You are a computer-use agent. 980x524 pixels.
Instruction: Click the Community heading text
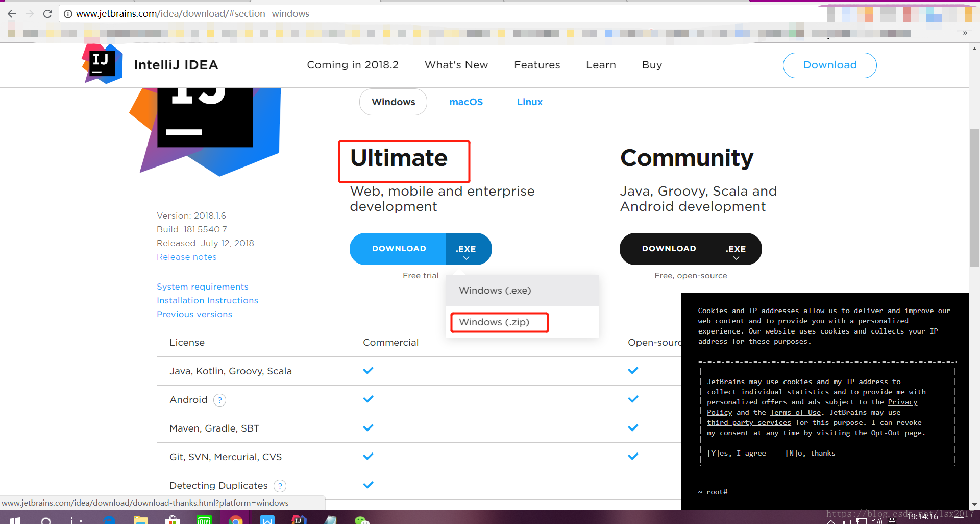[687, 158]
